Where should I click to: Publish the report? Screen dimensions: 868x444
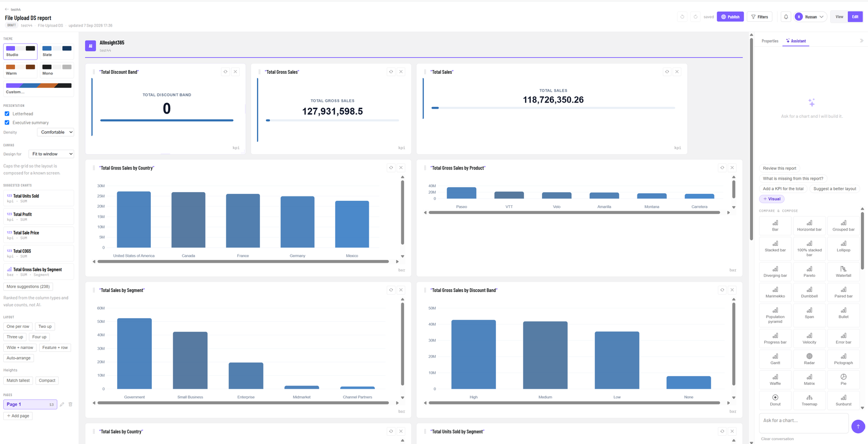tap(730, 17)
